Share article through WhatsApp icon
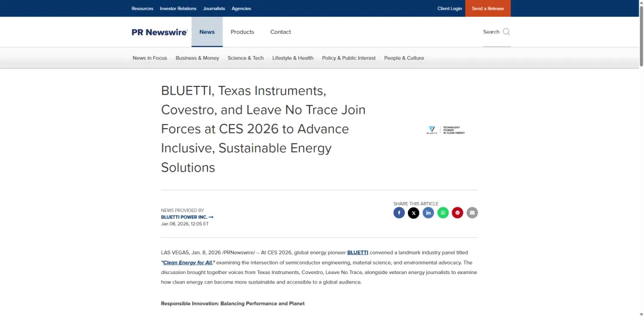 click(x=443, y=213)
